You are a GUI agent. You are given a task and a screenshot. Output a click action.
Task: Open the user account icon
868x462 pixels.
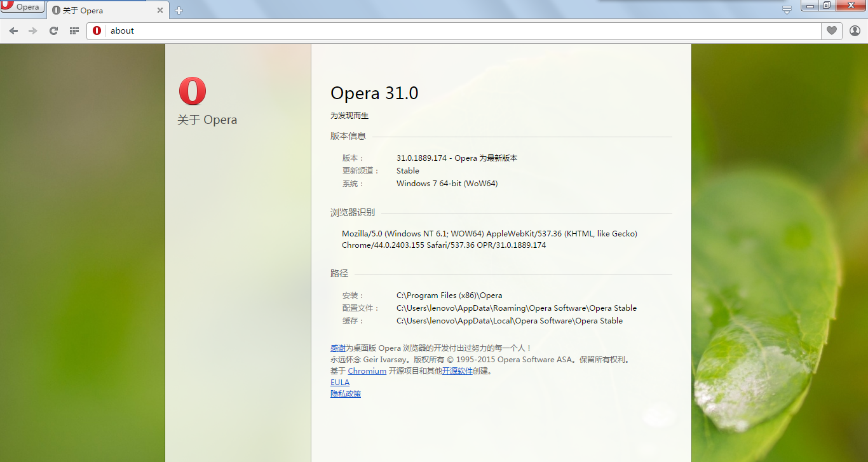click(855, 31)
